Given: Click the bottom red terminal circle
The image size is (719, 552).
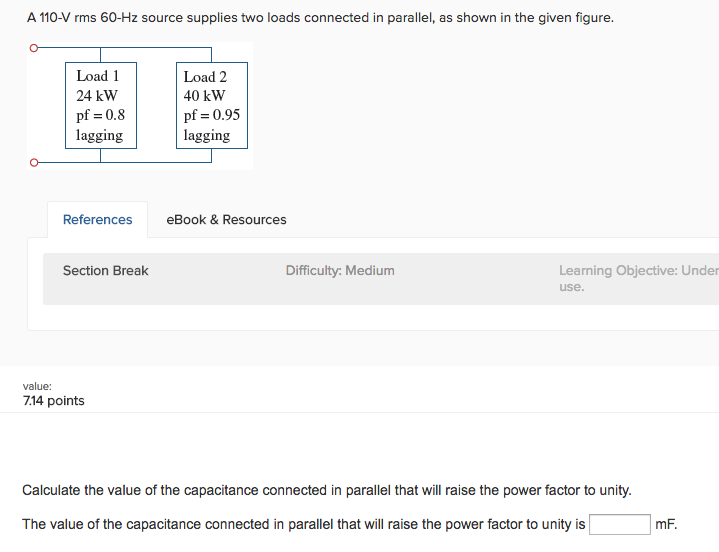Looking at the screenshot, I should pos(33,162).
